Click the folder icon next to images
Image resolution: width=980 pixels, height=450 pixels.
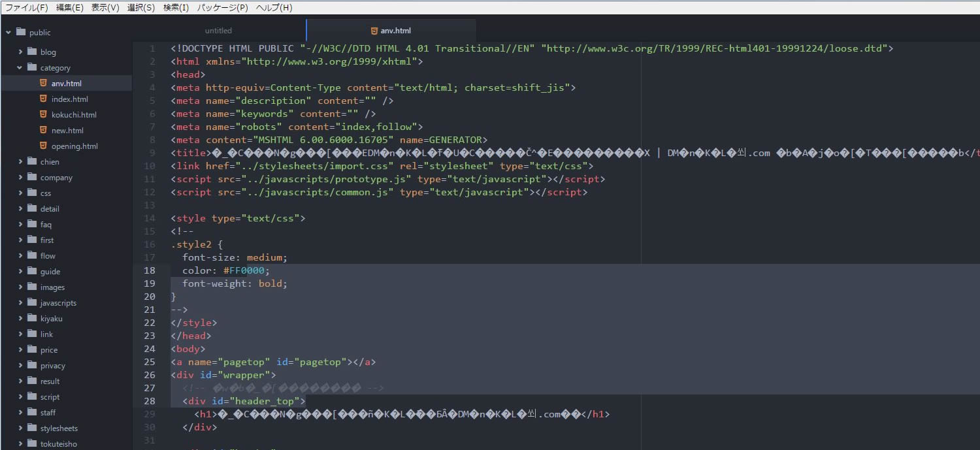click(32, 287)
